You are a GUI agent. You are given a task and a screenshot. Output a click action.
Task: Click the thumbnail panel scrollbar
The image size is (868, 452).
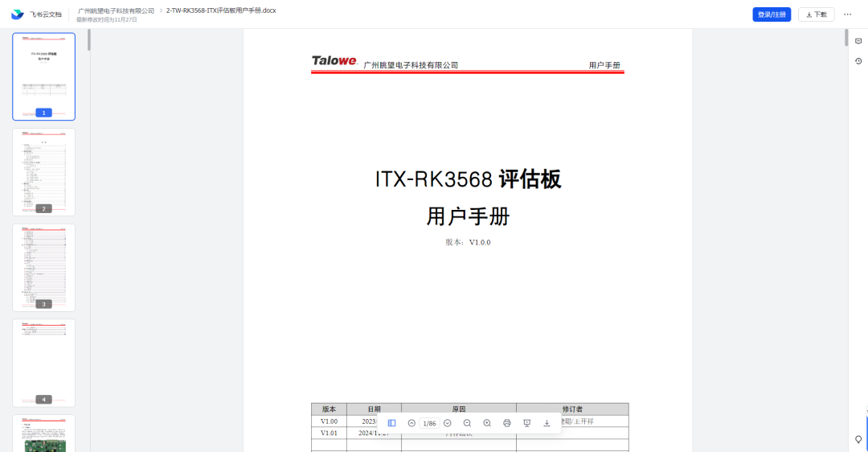point(88,40)
